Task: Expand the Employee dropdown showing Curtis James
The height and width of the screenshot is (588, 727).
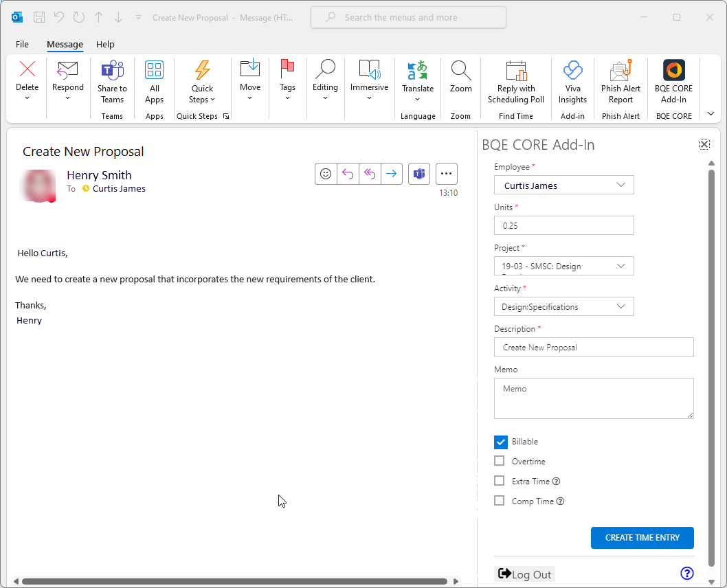Action: pyautogui.click(x=563, y=185)
